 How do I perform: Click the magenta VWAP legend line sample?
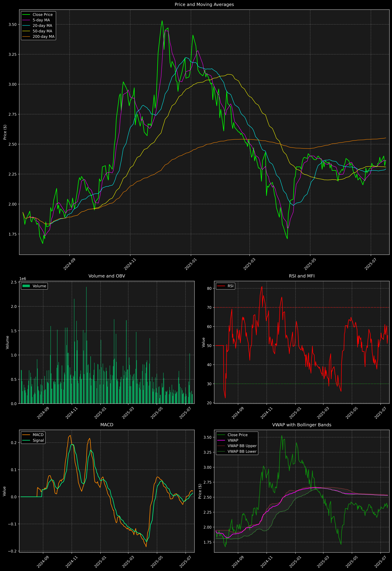pyautogui.click(x=221, y=440)
